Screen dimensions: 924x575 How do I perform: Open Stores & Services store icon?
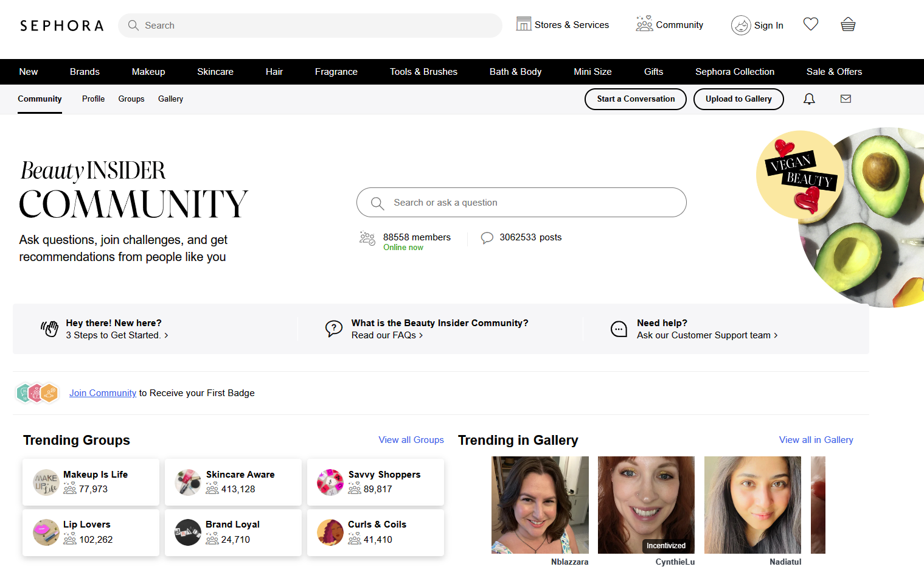click(x=523, y=24)
